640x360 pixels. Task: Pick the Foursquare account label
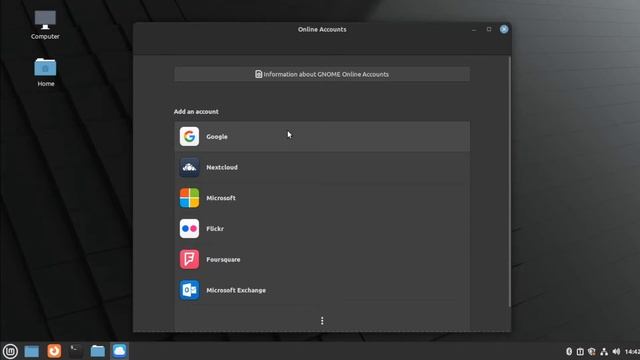pyautogui.click(x=223, y=260)
